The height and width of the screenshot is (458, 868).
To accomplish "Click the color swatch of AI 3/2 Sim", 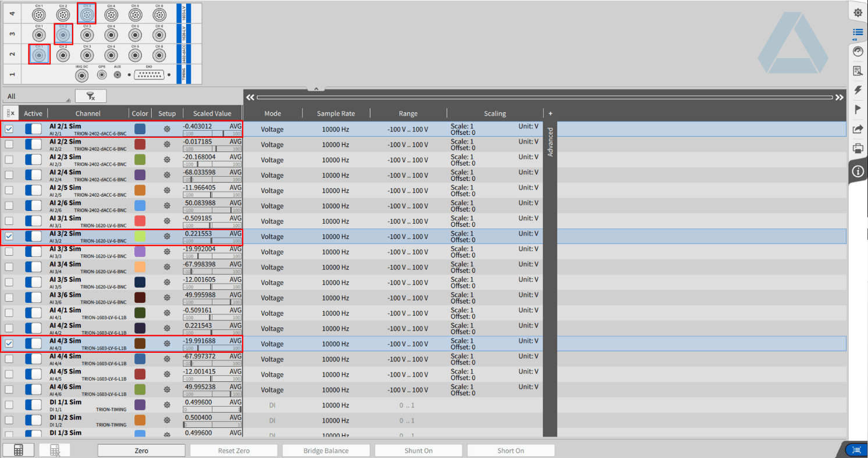I will pos(140,237).
